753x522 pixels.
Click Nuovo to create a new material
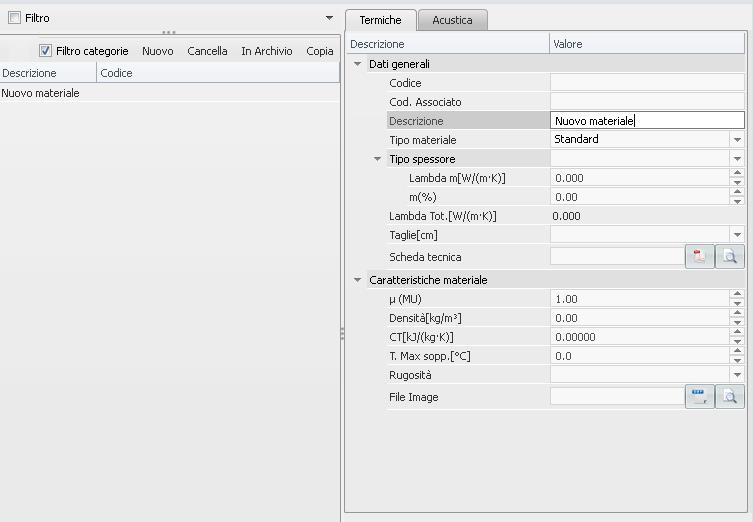tap(157, 51)
